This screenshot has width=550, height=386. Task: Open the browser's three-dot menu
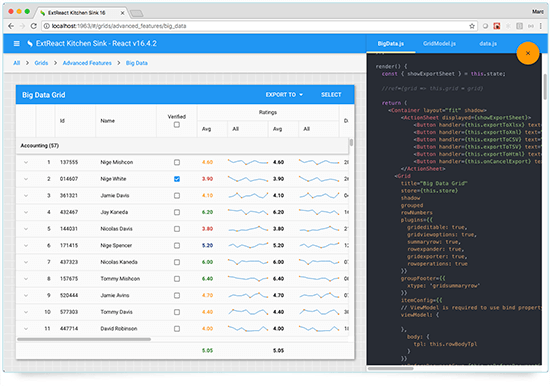click(x=541, y=26)
